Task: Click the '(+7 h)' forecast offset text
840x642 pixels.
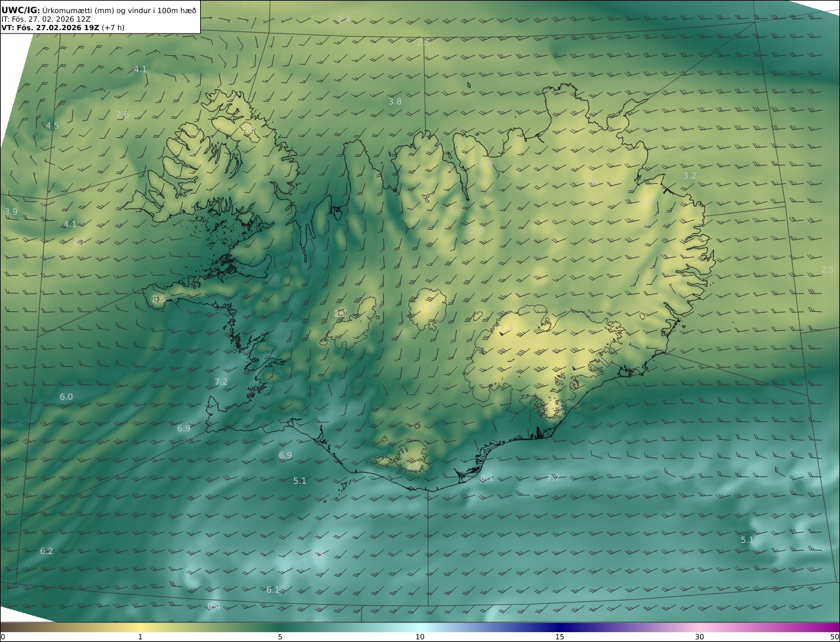Action: [113, 28]
